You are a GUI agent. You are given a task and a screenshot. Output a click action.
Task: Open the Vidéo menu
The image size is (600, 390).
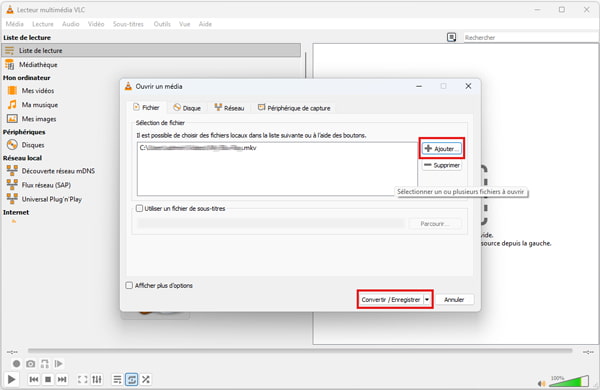coord(96,24)
